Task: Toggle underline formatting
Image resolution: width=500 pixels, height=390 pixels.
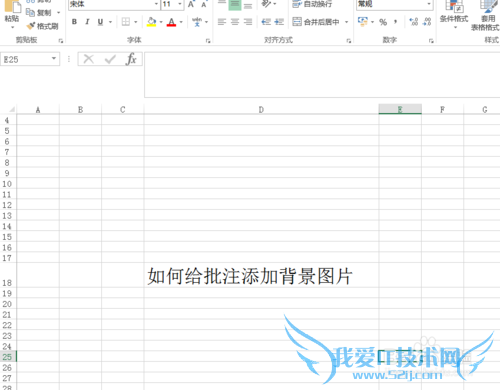Action: [100, 22]
